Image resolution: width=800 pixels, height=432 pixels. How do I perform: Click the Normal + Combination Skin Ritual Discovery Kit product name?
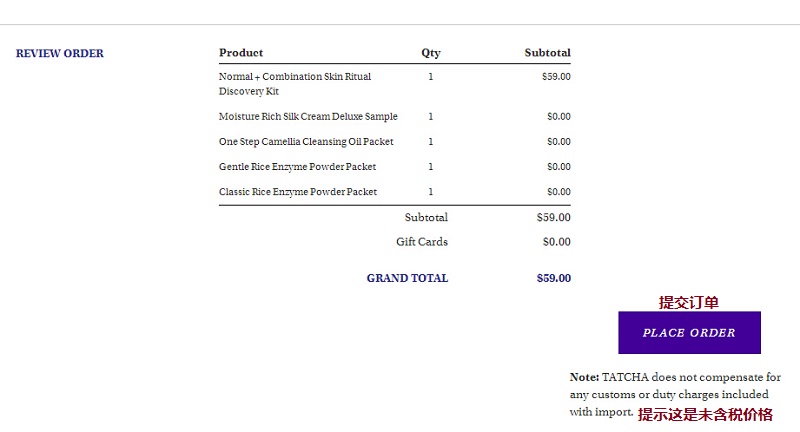(295, 84)
